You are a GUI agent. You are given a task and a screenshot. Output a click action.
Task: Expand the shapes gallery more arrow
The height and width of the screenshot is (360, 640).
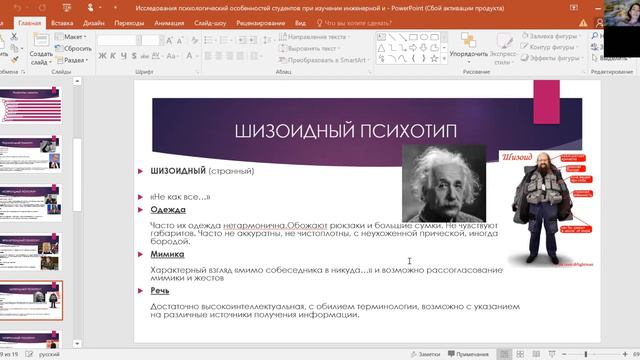[444, 59]
